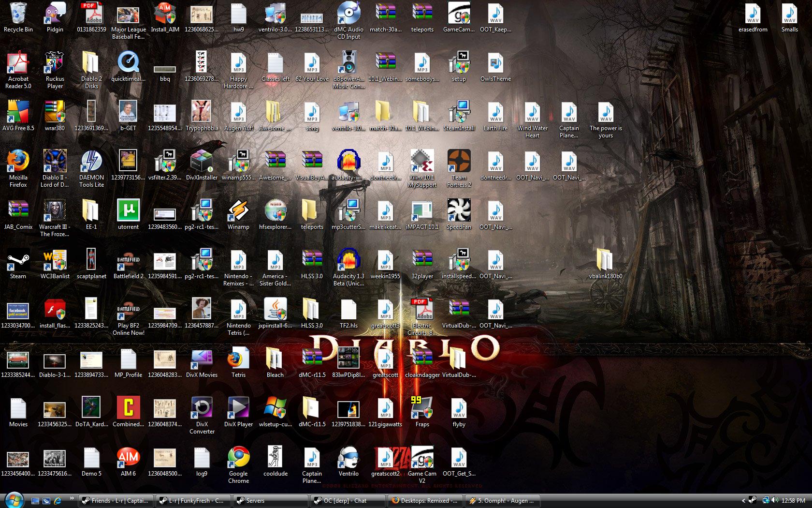Select the Winamp desktop shortcut
812x508 pixels.
[238, 211]
